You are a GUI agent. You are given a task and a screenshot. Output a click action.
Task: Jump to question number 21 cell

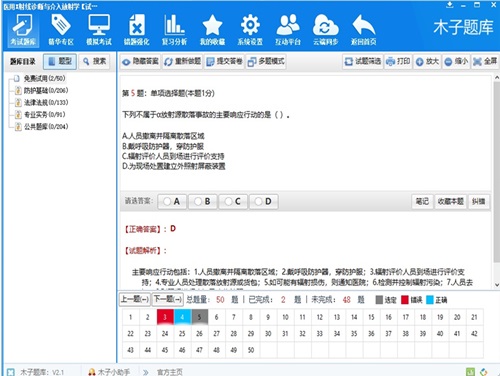click(x=474, y=317)
